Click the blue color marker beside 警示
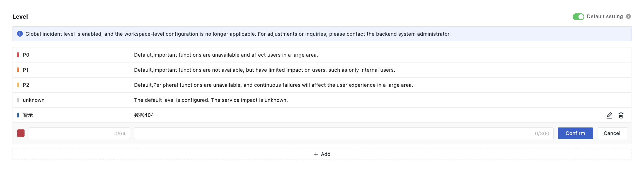The image size is (644, 188). pyautogui.click(x=18, y=115)
